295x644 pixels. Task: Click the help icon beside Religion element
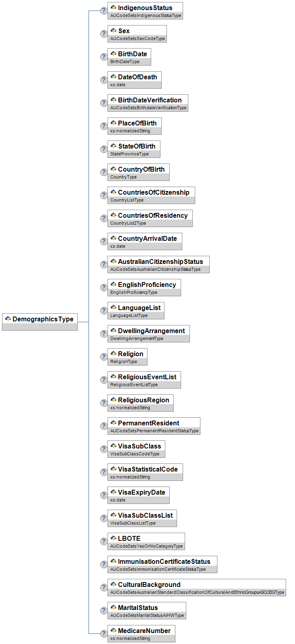pos(104,357)
